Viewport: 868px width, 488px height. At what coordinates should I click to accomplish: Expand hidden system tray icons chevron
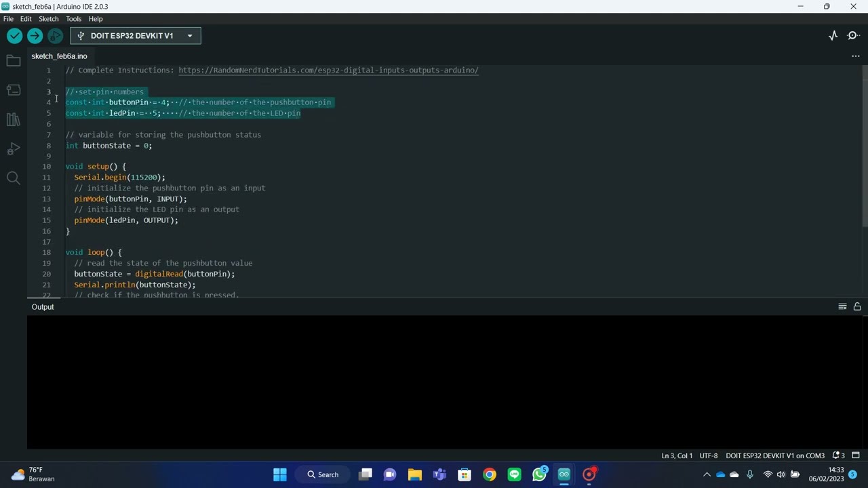click(707, 474)
